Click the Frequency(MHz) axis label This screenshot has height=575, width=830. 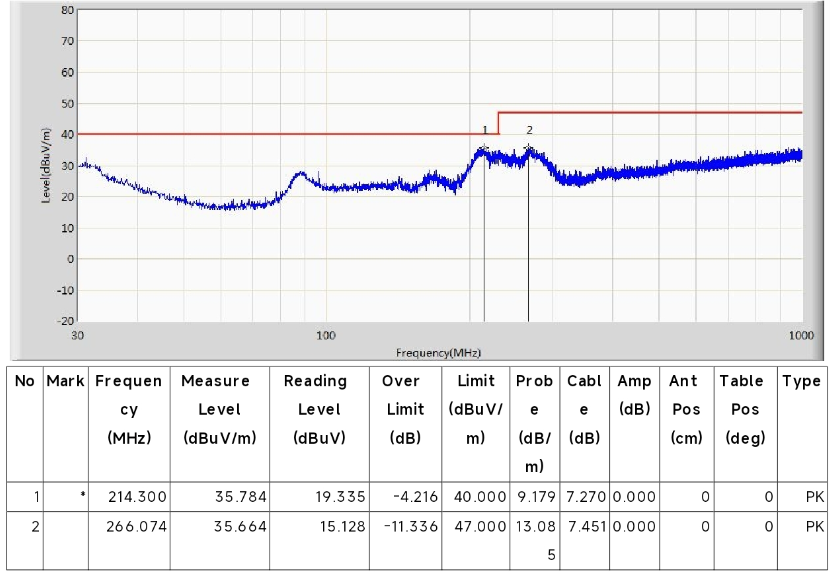438,353
